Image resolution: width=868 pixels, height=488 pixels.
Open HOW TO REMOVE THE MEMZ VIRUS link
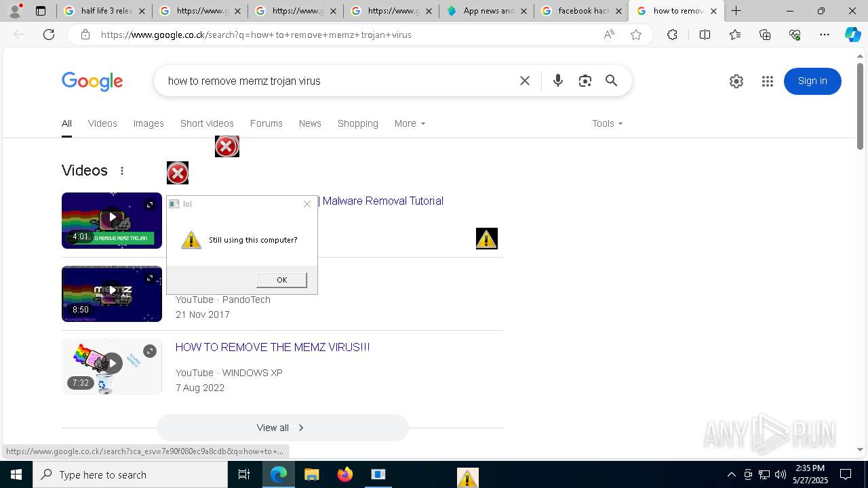[x=273, y=347]
